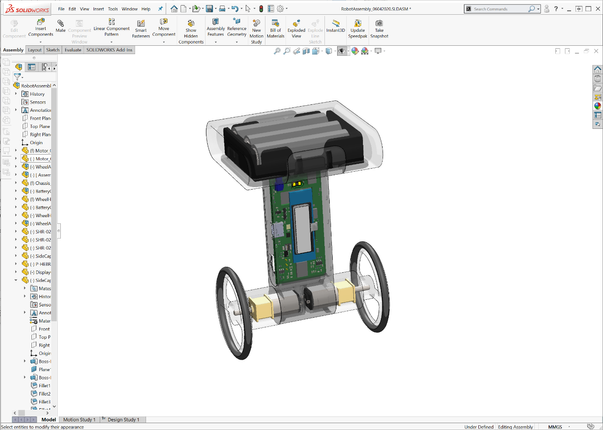Click the Options gear icon
The height and width of the screenshot is (430, 603).
(x=280, y=8)
